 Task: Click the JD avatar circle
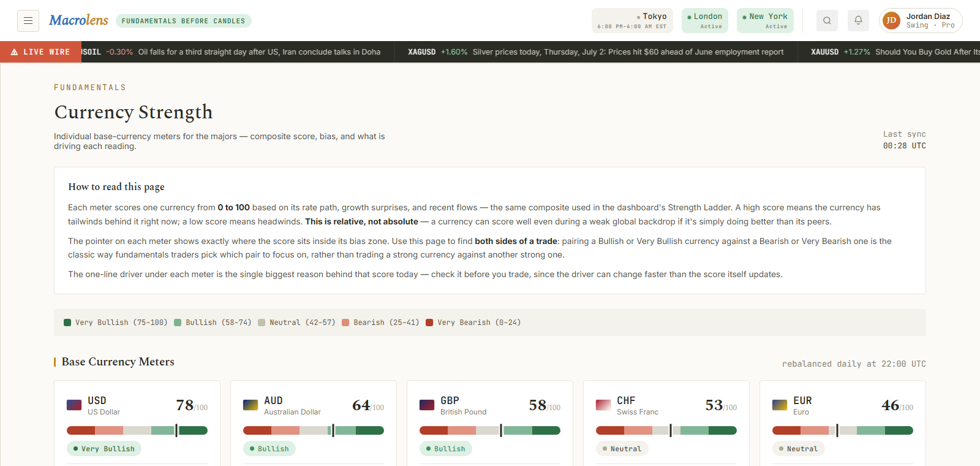click(x=892, y=21)
